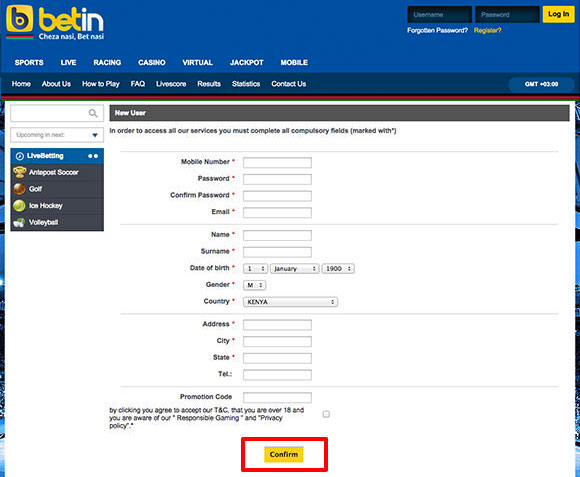Click the yellow Confirm button

(284, 454)
